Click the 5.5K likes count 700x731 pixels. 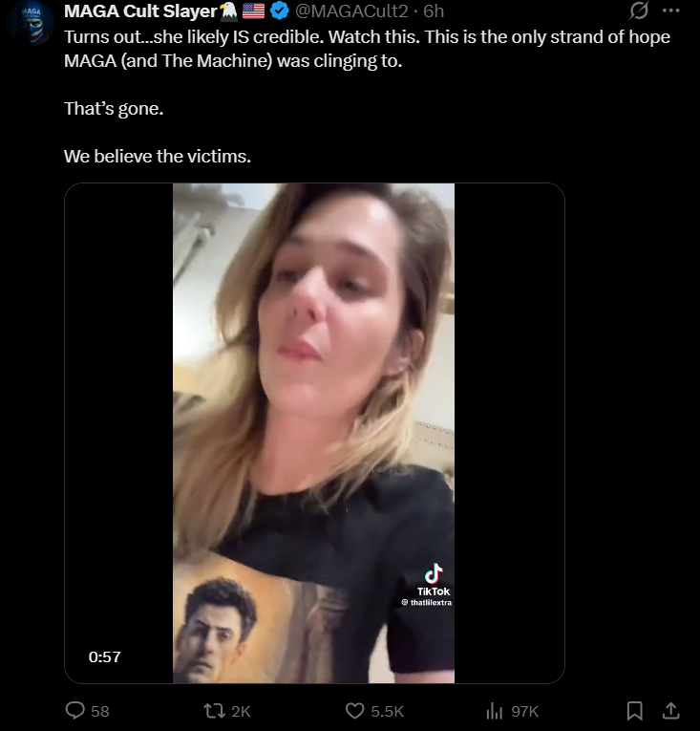click(388, 712)
